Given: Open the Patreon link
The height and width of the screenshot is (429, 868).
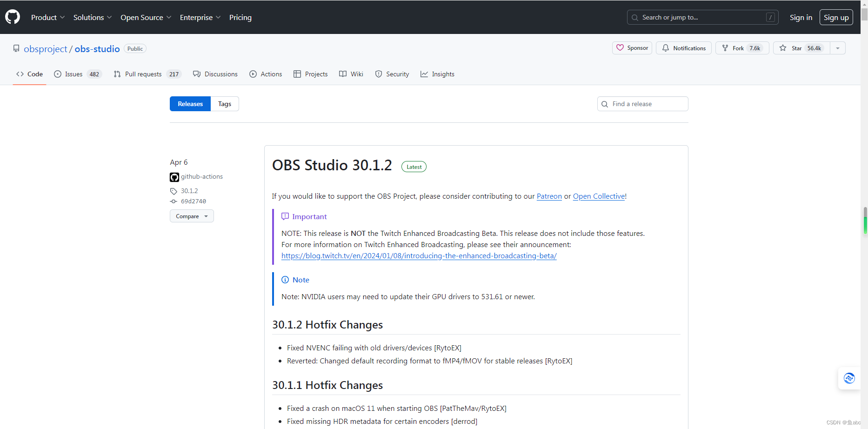Looking at the screenshot, I should click(549, 196).
